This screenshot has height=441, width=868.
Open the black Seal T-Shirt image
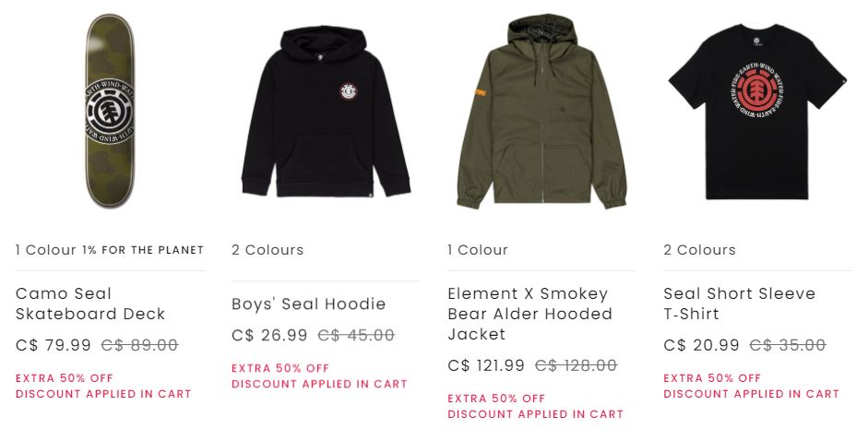(757, 111)
